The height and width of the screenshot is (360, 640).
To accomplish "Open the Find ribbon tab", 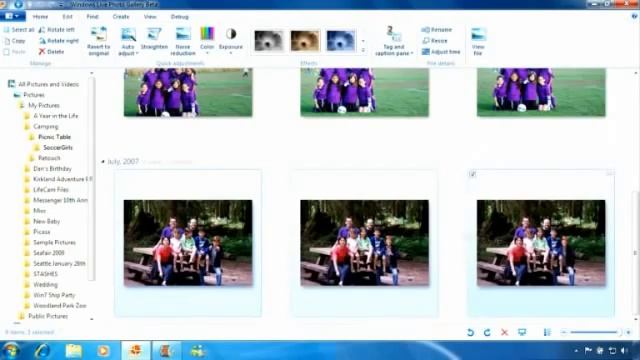I will [92, 16].
